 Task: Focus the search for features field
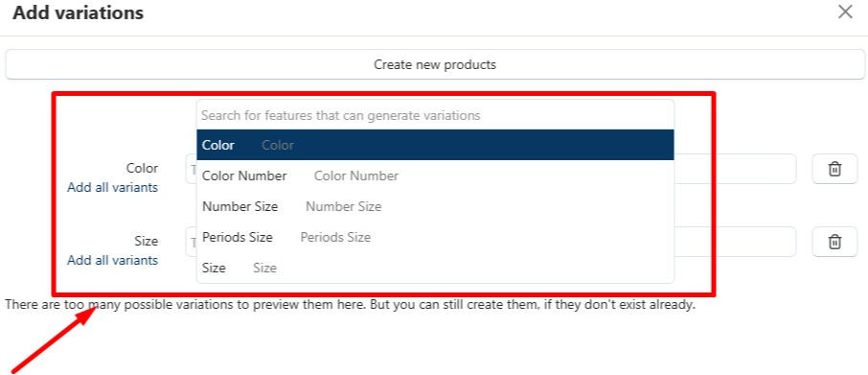435,115
